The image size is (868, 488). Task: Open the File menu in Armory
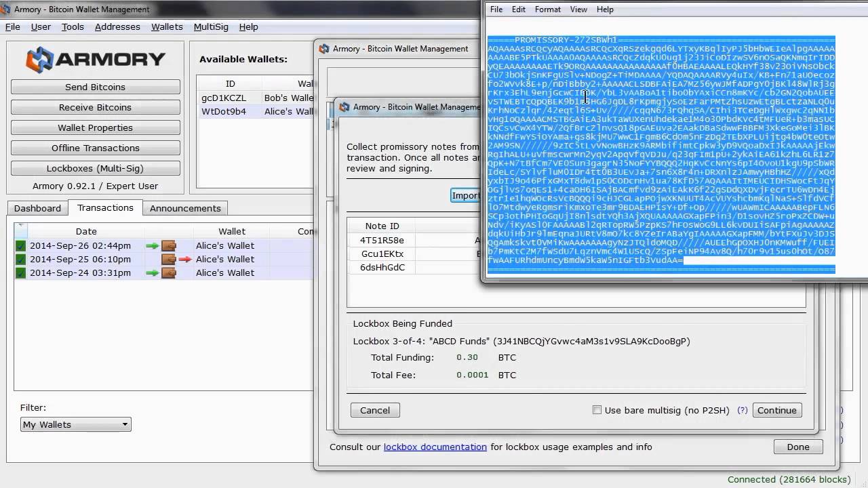[x=12, y=27]
